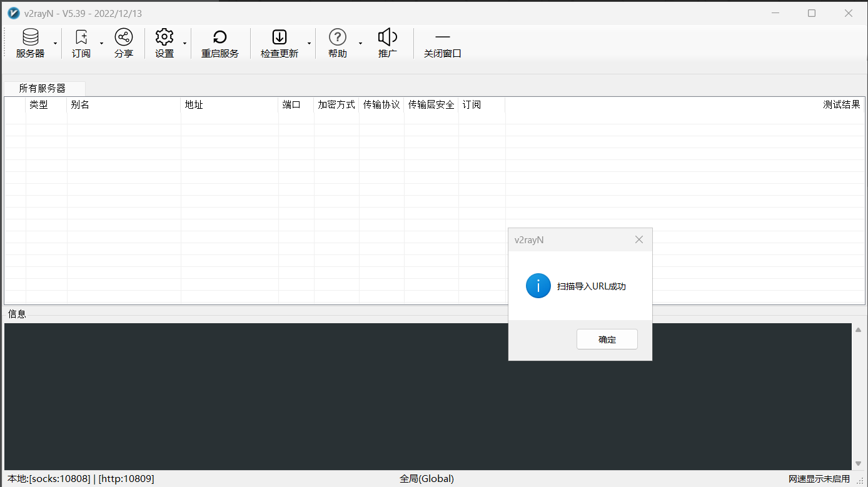Expand the 检查更新 dropdown arrow
The image size is (868, 487).
coord(309,43)
